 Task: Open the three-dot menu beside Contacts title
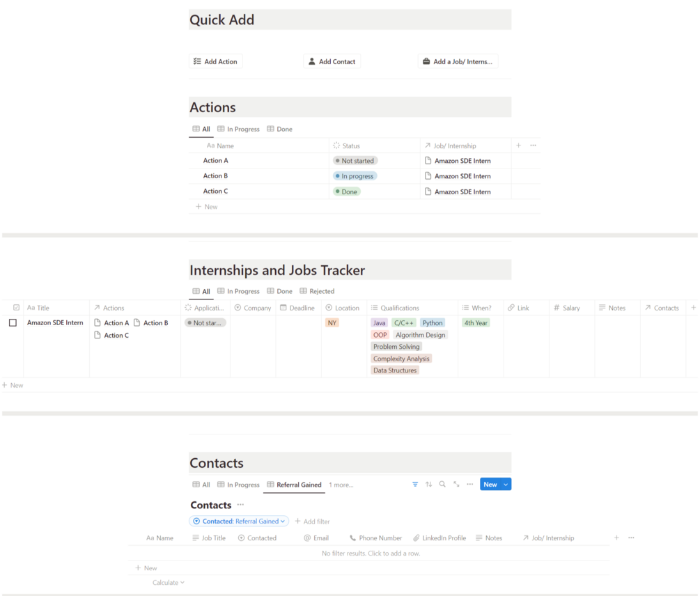[x=240, y=505]
